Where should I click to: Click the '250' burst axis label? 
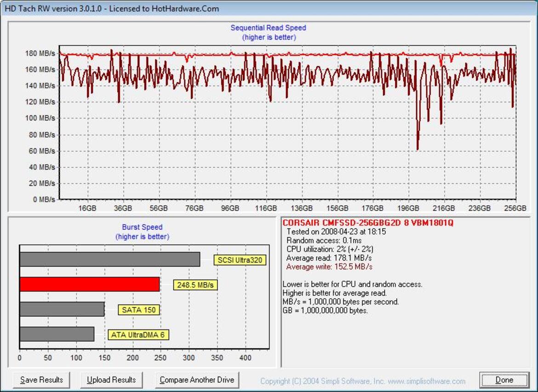(x=160, y=358)
